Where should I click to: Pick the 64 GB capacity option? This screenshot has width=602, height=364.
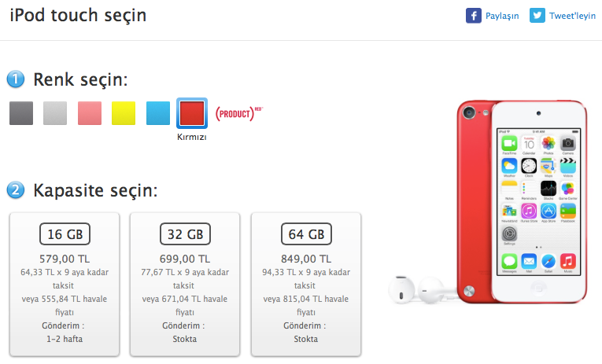pyautogui.click(x=306, y=284)
